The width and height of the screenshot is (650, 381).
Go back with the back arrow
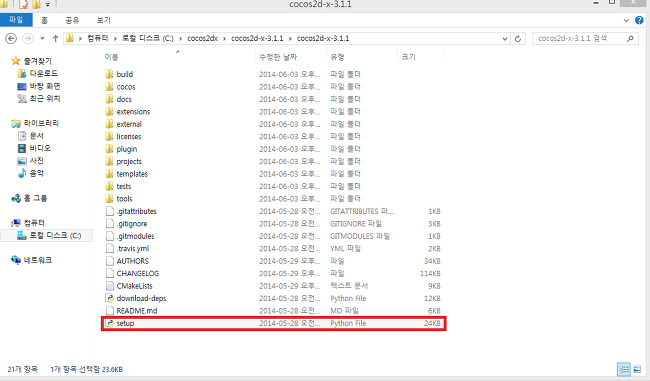[x=11, y=39]
